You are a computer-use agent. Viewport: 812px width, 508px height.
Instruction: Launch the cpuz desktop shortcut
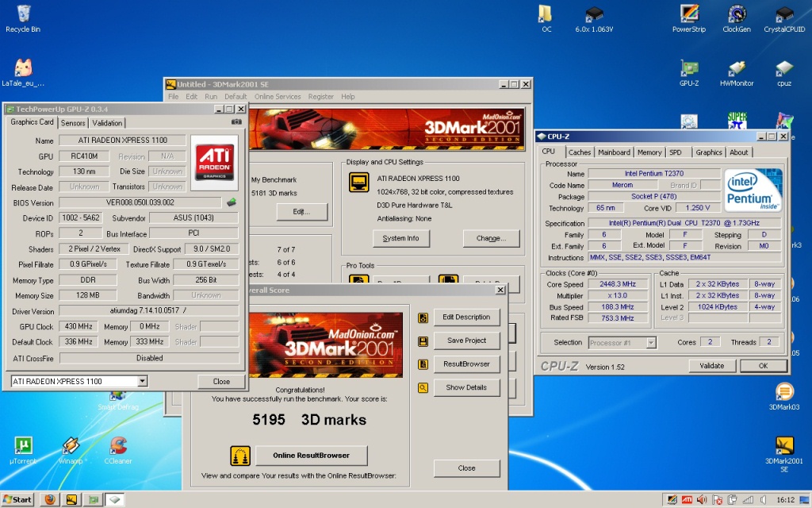[784, 72]
